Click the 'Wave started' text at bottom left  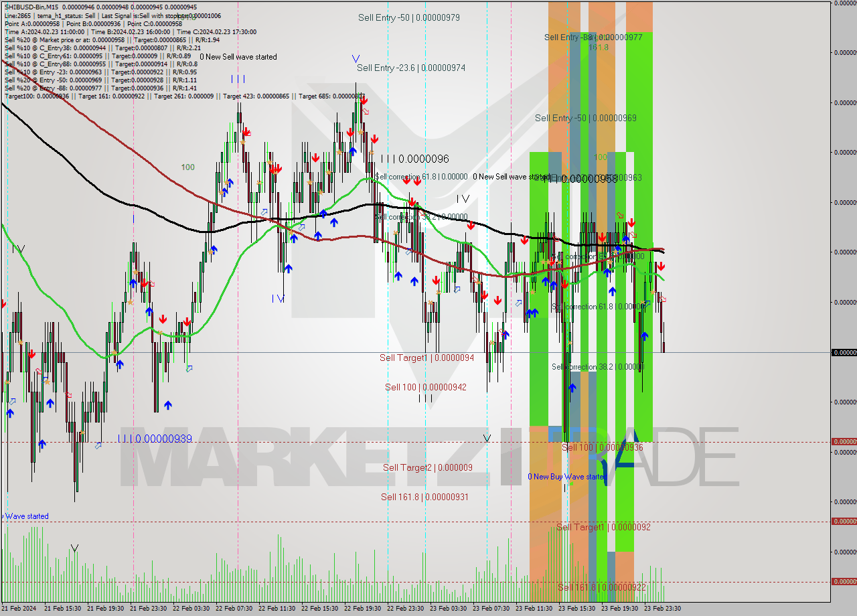click(x=27, y=516)
